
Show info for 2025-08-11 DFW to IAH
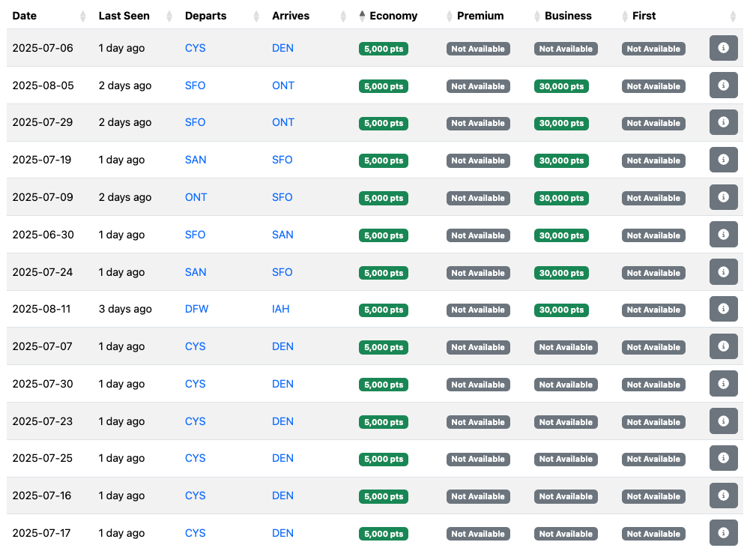tap(723, 309)
